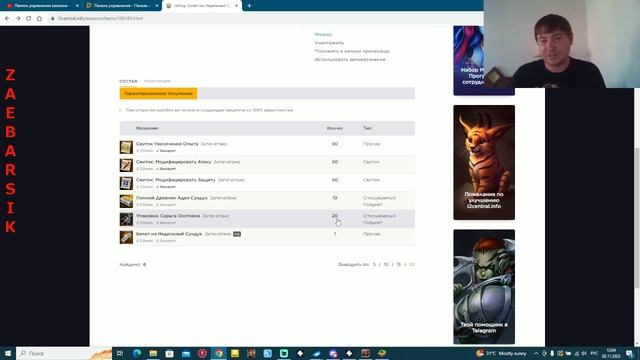Go forward in the browser

point(18,18)
